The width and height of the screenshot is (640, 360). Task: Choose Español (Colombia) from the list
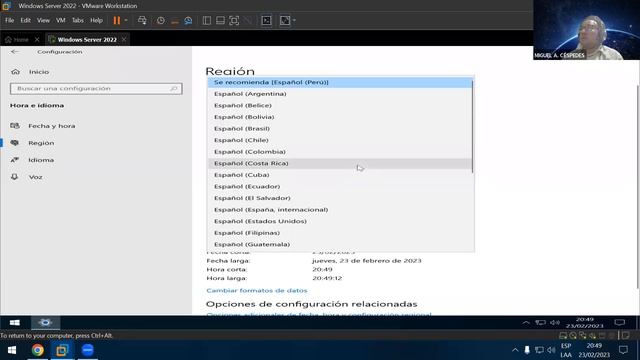click(340, 152)
